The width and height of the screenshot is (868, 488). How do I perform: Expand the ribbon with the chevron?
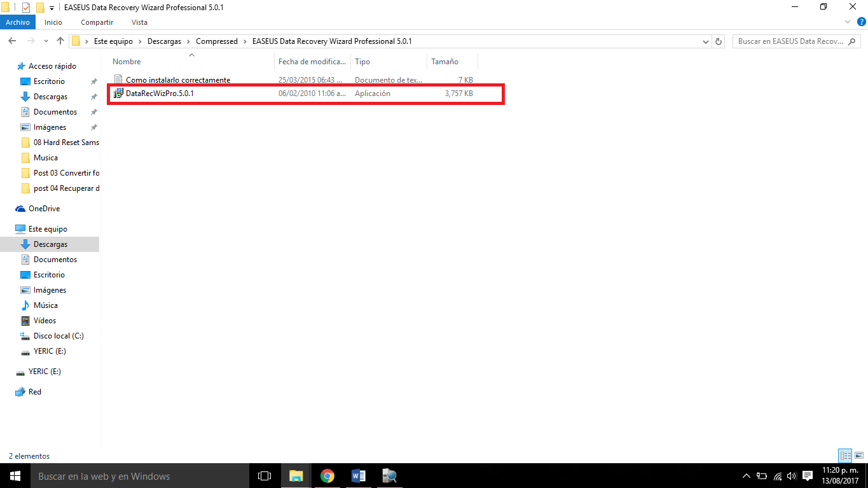tap(846, 22)
